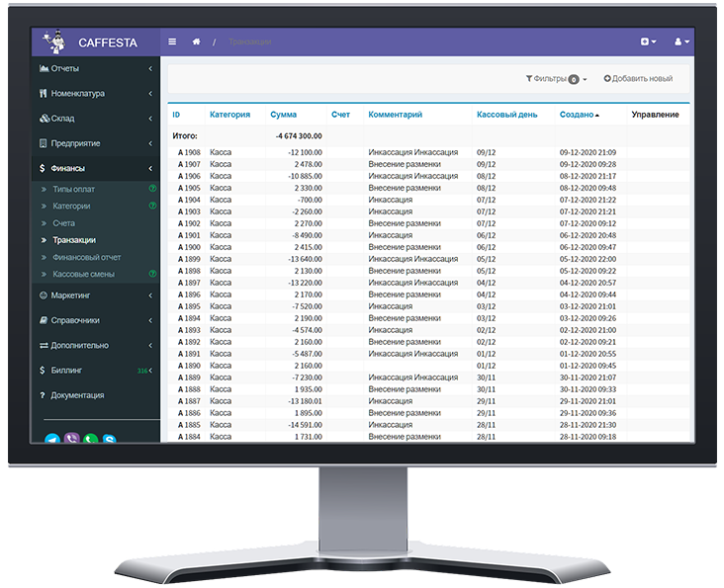Click Добавить новый button
This screenshot has width=724, height=588.
click(x=638, y=78)
